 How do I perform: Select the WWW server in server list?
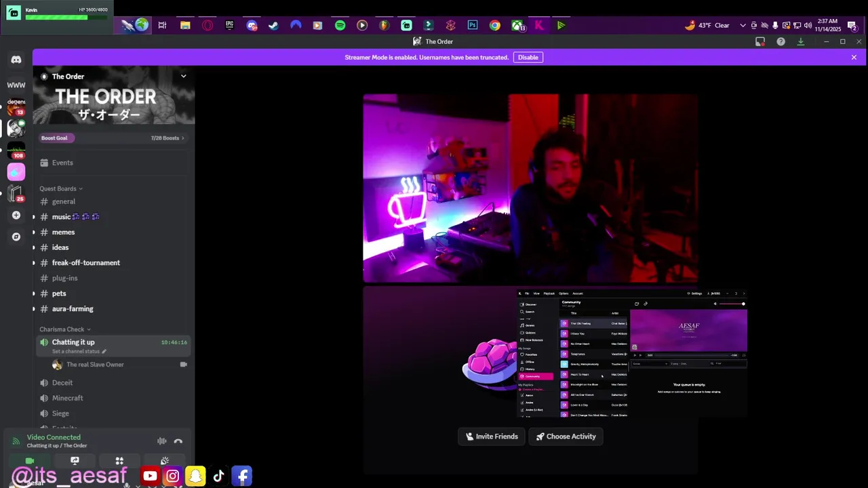(16, 85)
